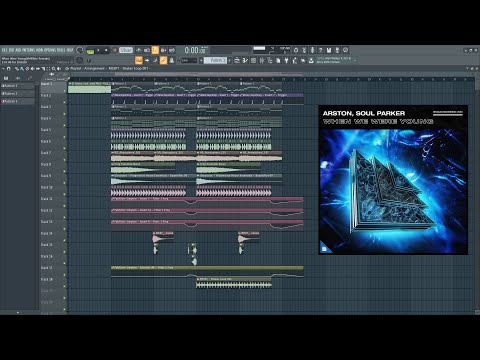Toggle the highlighted countdown-before-recording icon
Screen dimensions: 480x360
click(155, 50)
